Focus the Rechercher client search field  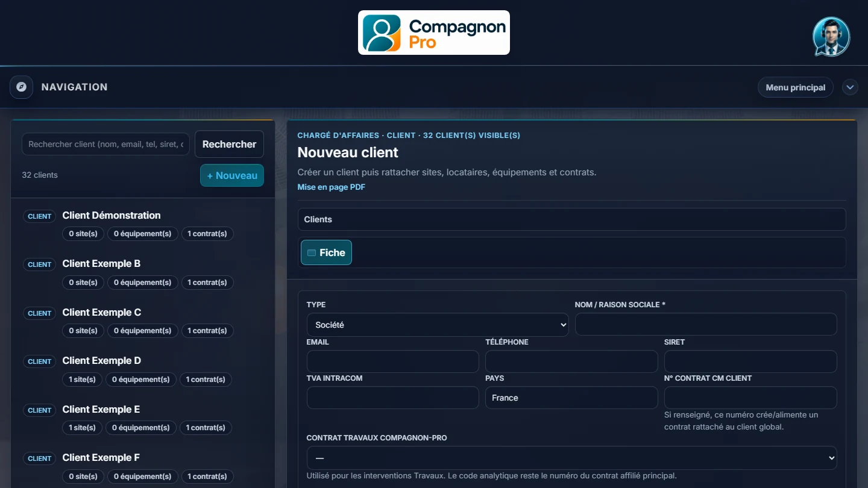(106, 144)
